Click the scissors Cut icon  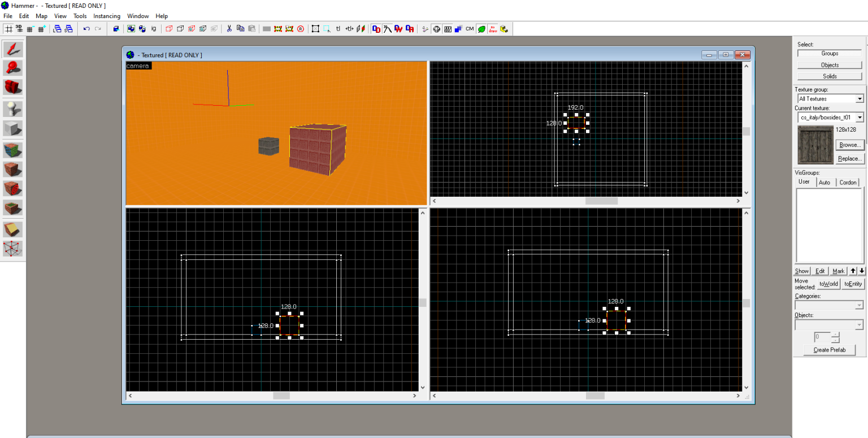coord(229,29)
